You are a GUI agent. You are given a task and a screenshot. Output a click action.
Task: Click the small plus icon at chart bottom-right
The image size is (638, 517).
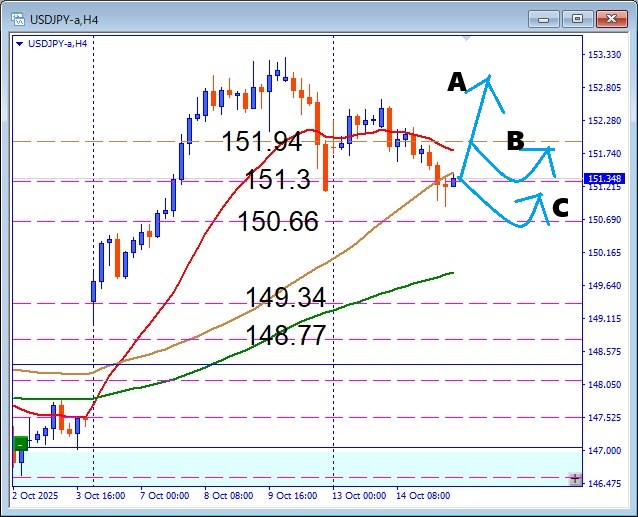(575, 480)
